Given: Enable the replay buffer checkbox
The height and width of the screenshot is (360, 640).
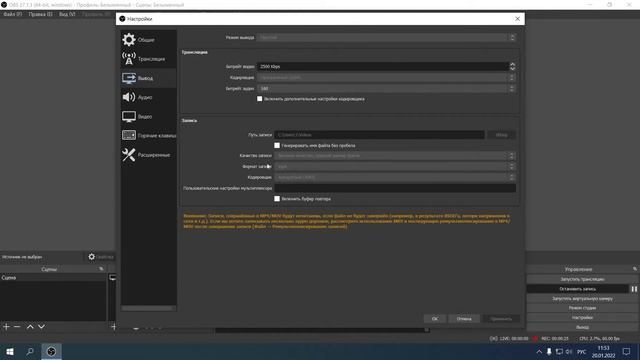Looking at the screenshot, I should pyautogui.click(x=277, y=199).
